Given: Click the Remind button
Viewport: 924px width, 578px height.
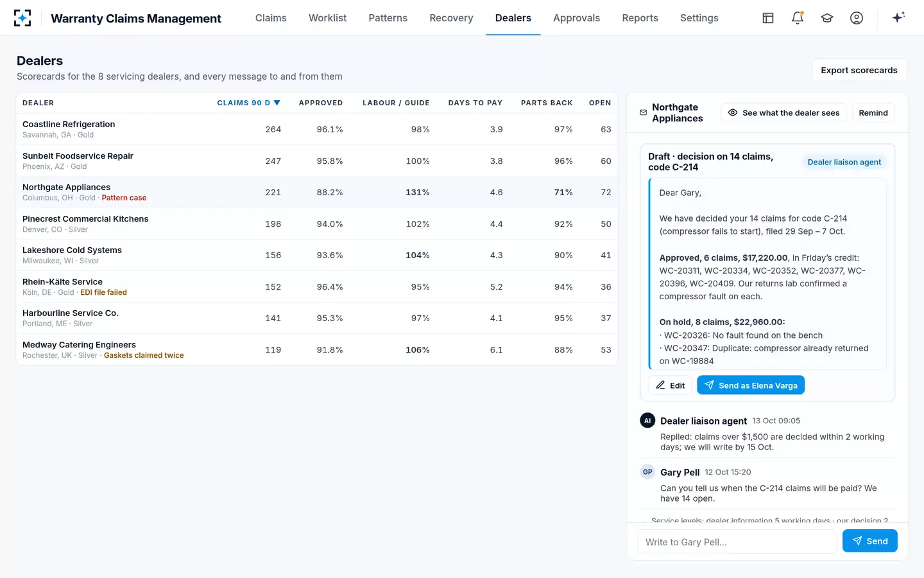Looking at the screenshot, I should [x=873, y=112].
